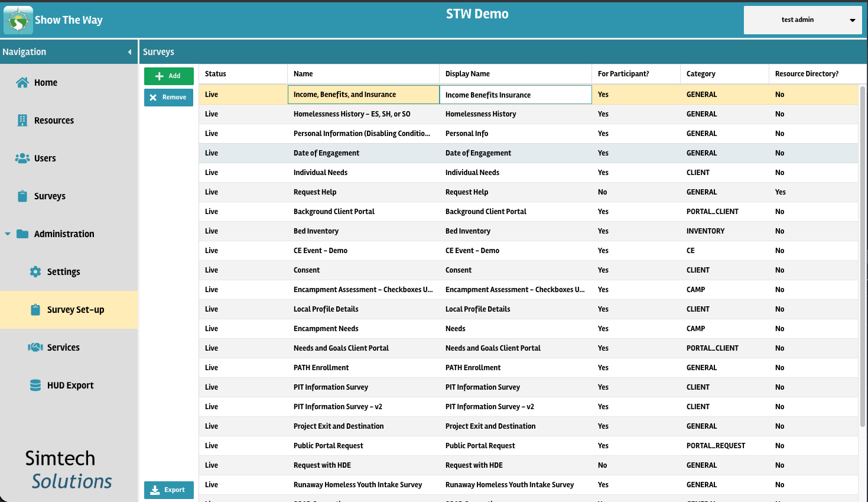The height and width of the screenshot is (502, 868).
Task: Click the Users group icon
Action: (x=22, y=158)
